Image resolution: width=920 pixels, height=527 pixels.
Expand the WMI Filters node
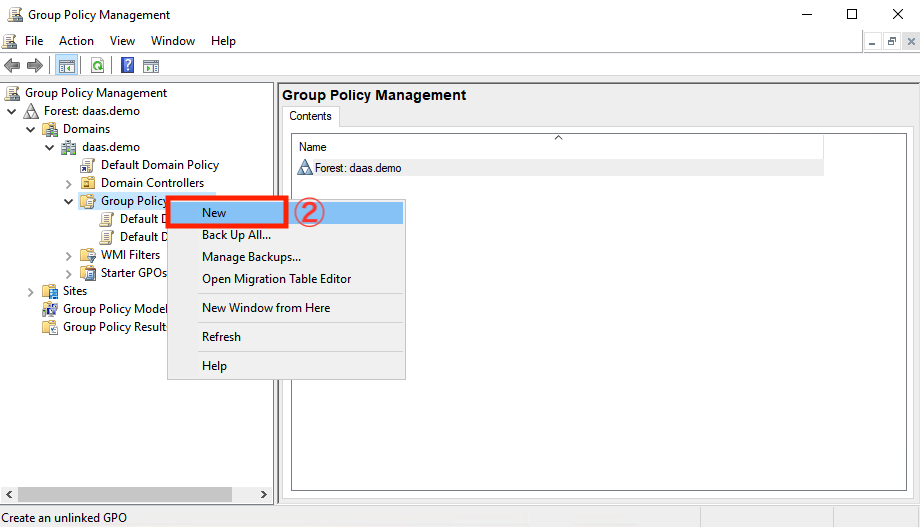coord(69,256)
